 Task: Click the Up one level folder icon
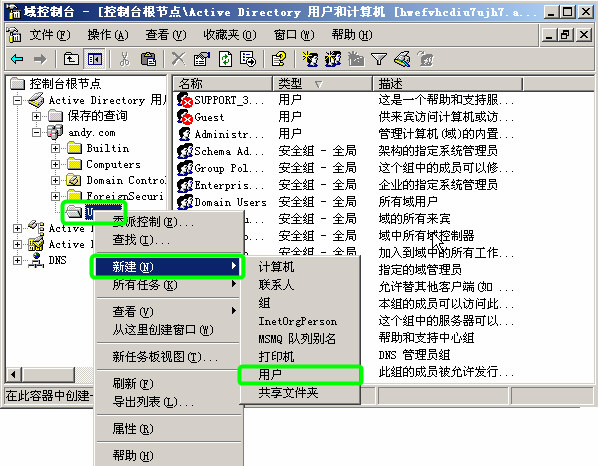click(x=71, y=59)
